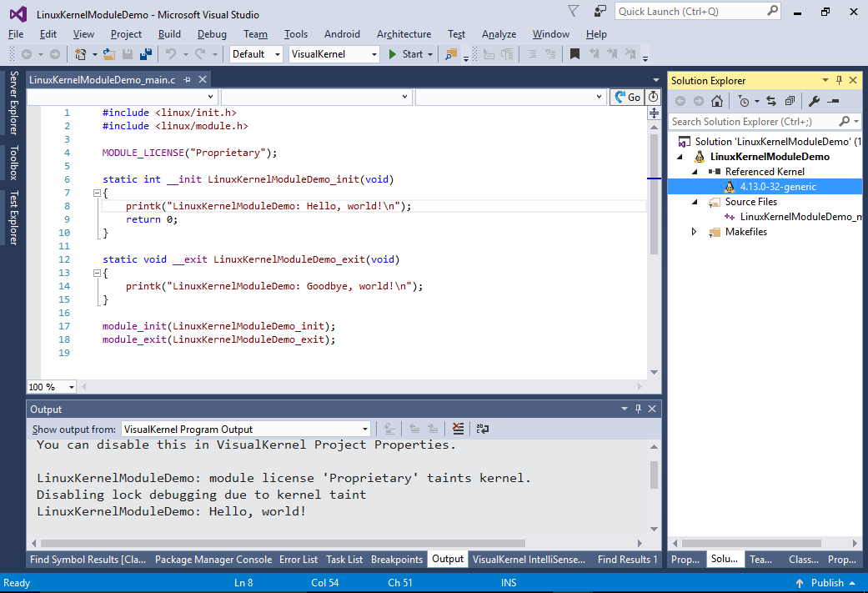
Task: Click the Find in Files toolbar icon
Action: click(x=451, y=53)
